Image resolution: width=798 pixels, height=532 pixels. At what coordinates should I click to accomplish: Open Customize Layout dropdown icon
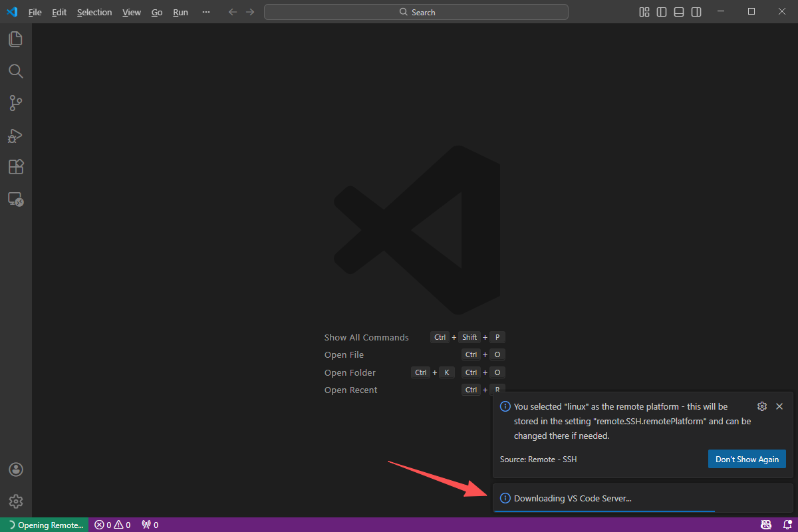[644, 11]
